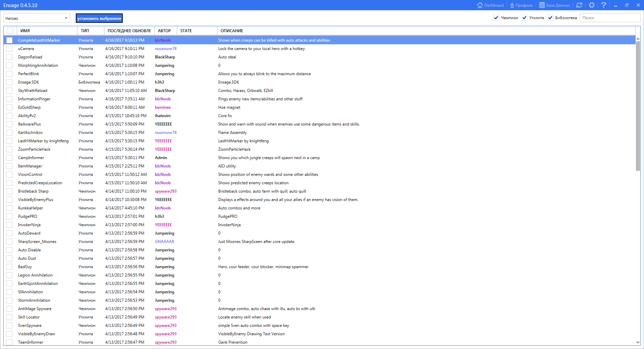This screenshot has height=349, width=644.
Task: Select the ZoomParticleHack name cell
Action: point(34,149)
